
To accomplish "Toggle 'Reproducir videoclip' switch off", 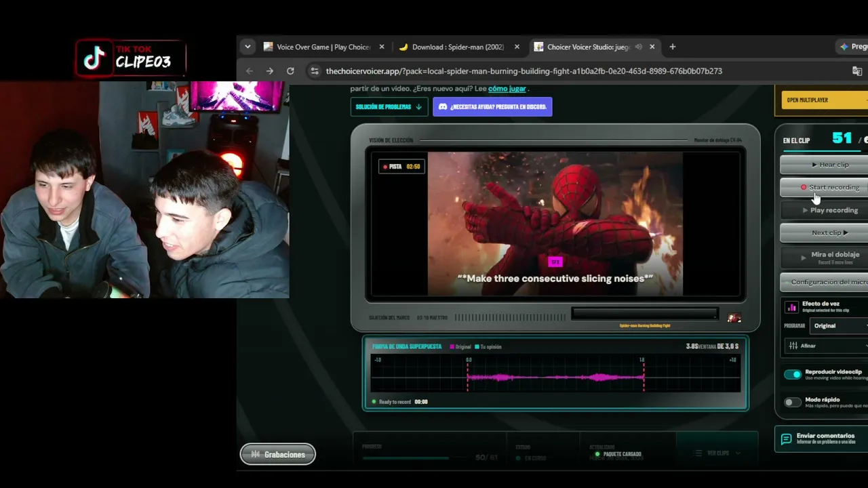I will (793, 374).
